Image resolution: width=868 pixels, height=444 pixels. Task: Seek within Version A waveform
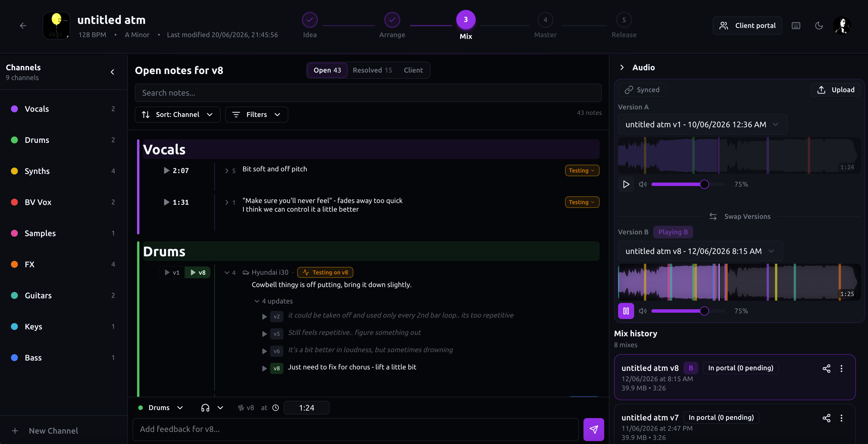coord(739,155)
